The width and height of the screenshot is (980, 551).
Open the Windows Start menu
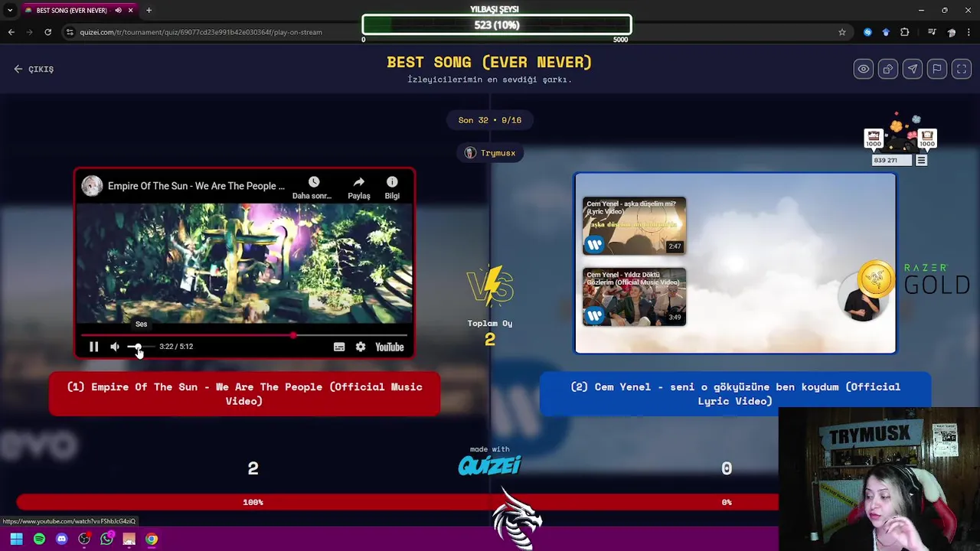(x=16, y=539)
